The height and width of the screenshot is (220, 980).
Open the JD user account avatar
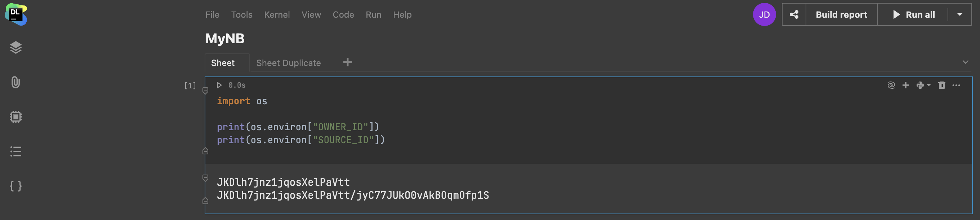(x=764, y=14)
